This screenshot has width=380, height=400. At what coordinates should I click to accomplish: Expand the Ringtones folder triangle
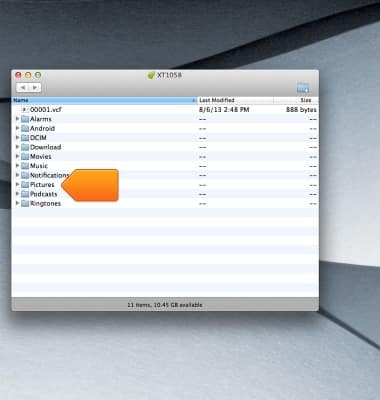click(x=17, y=203)
